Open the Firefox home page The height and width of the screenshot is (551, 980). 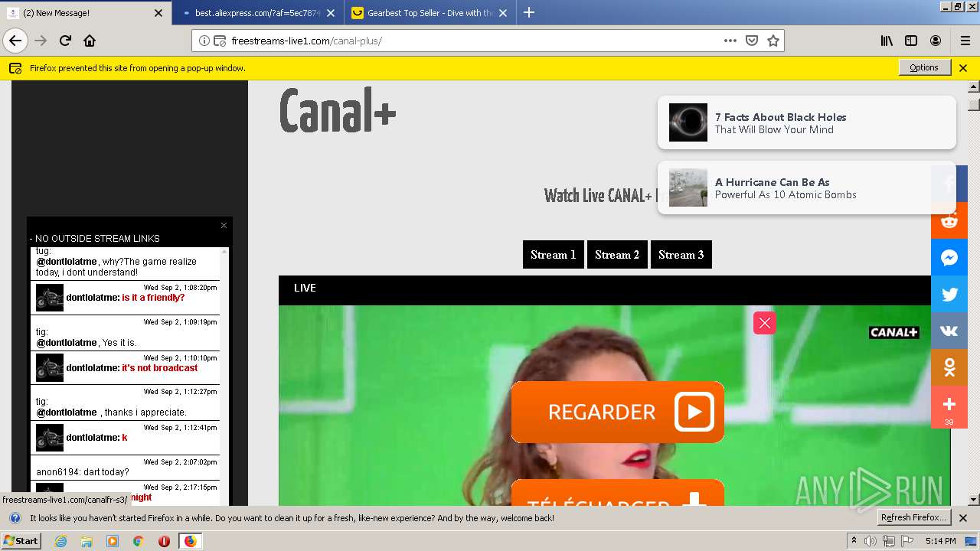point(90,41)
